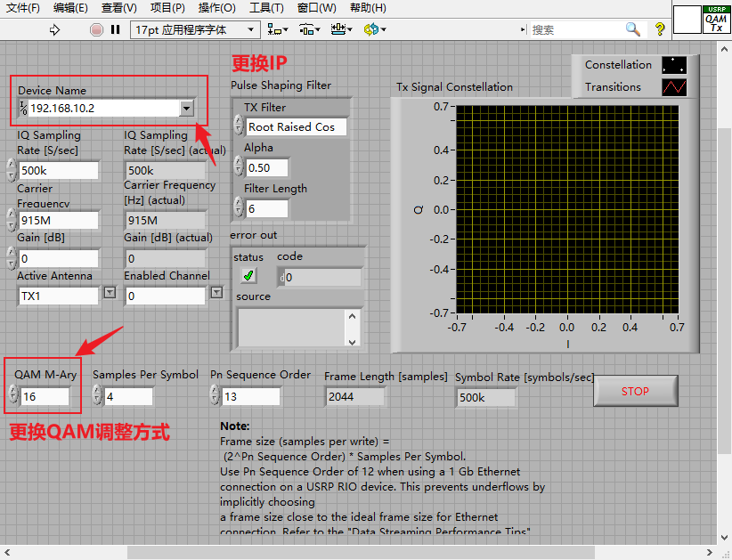Click the yellow context help question mark
The height and width of the screenshot is (560, 732).
click(660, 29)
